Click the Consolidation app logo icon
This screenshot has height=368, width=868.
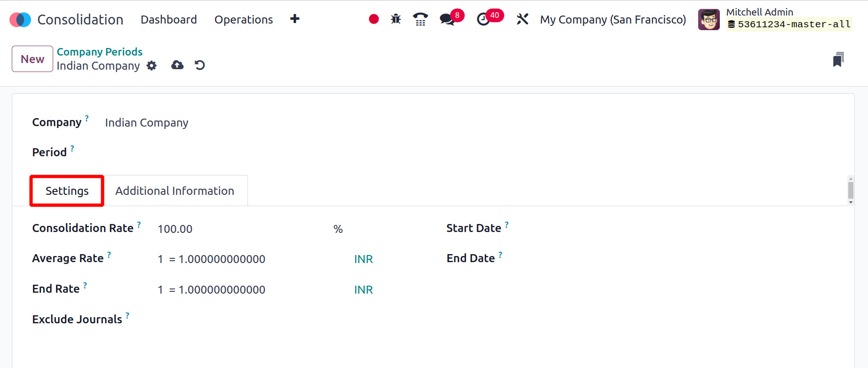(20, 19)
